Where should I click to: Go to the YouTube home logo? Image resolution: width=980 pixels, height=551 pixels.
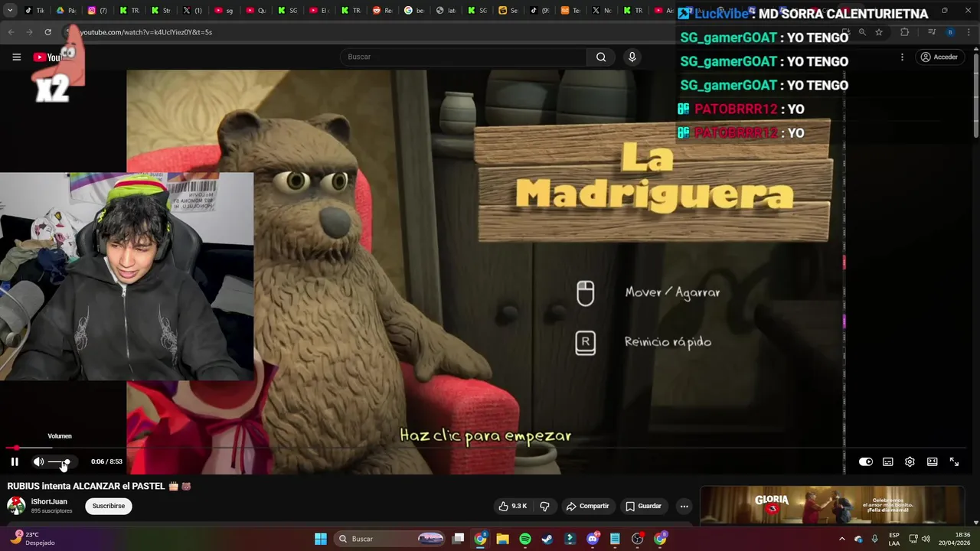click(47, 57)
